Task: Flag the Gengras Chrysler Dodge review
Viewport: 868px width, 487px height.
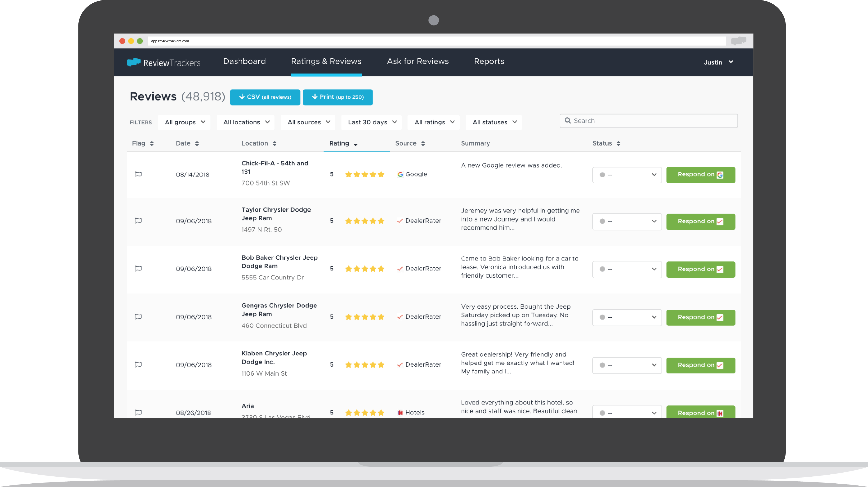Action: coord(138,317)
